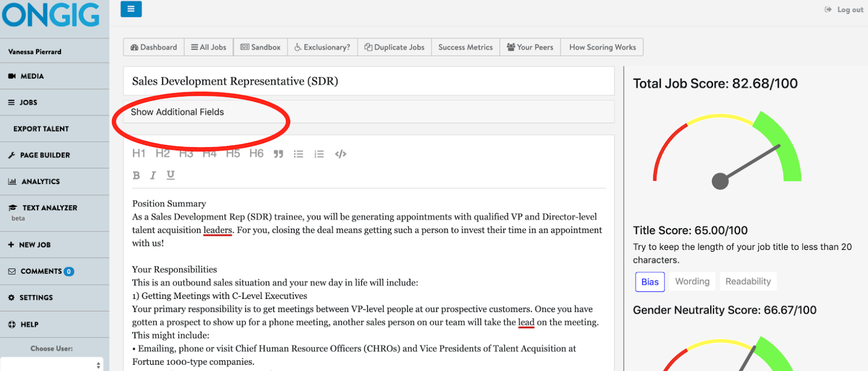The image size is (868, 371).
Task: Toggle the code view icon
Action: pyautogui.click(x=341, y=154)
